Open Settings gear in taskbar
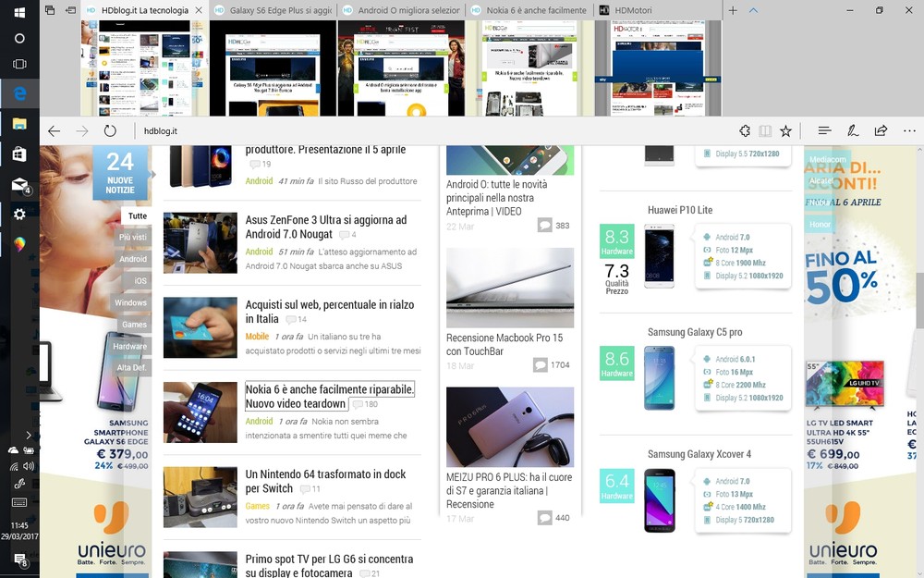The height and width of the screenshot is (578, 924). point(19,214)
